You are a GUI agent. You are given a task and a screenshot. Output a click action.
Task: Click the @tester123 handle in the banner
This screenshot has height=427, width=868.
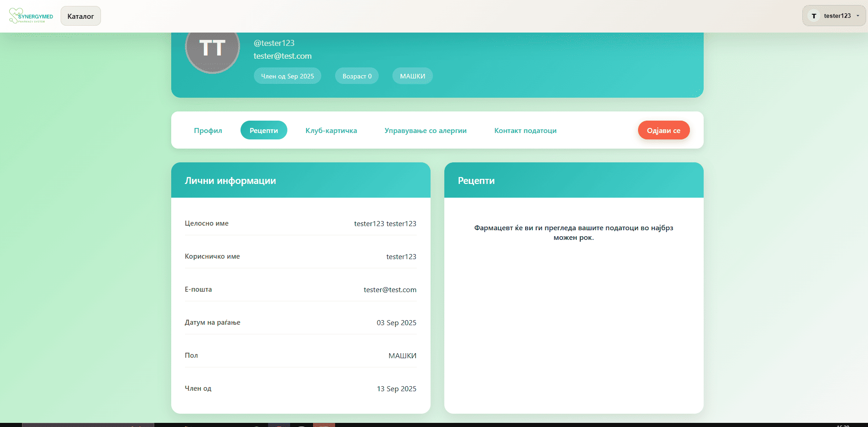[274, 43]
